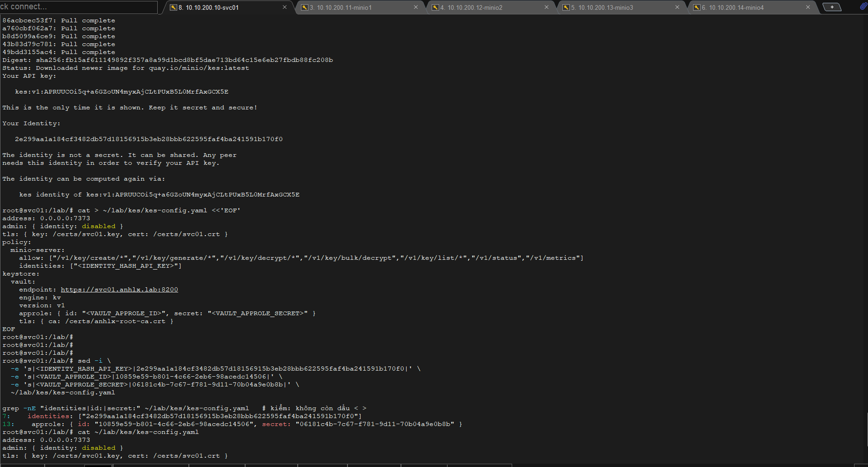The width and height of the screenshot is (868, 467).
Task: Click the session icon on minio1 tab
Action: pyautogui.click(x=305, y=7)
